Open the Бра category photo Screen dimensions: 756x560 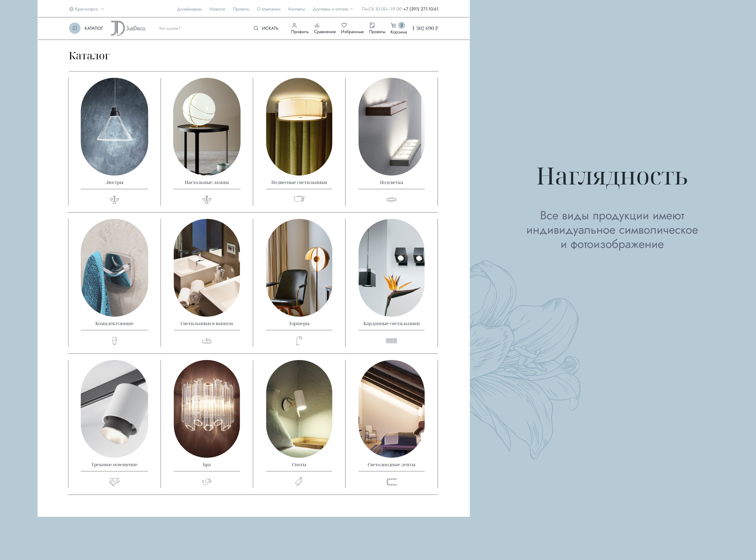point(207,408)
